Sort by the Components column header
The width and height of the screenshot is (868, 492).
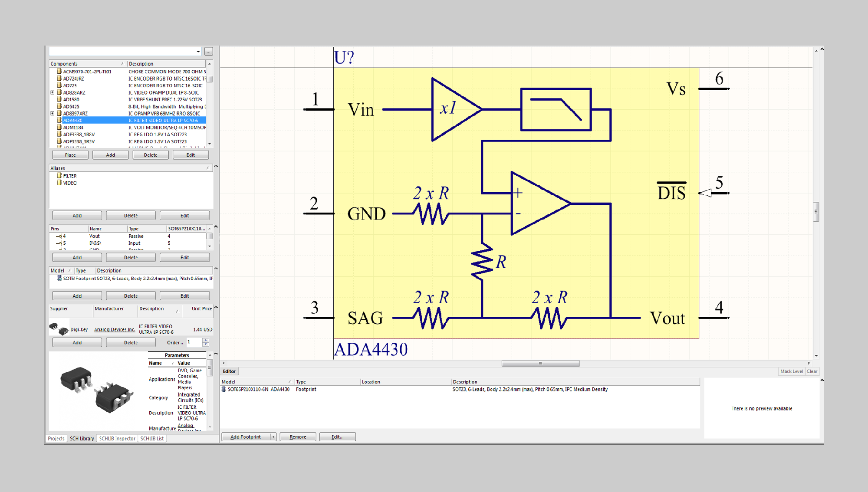coord(88,64)
